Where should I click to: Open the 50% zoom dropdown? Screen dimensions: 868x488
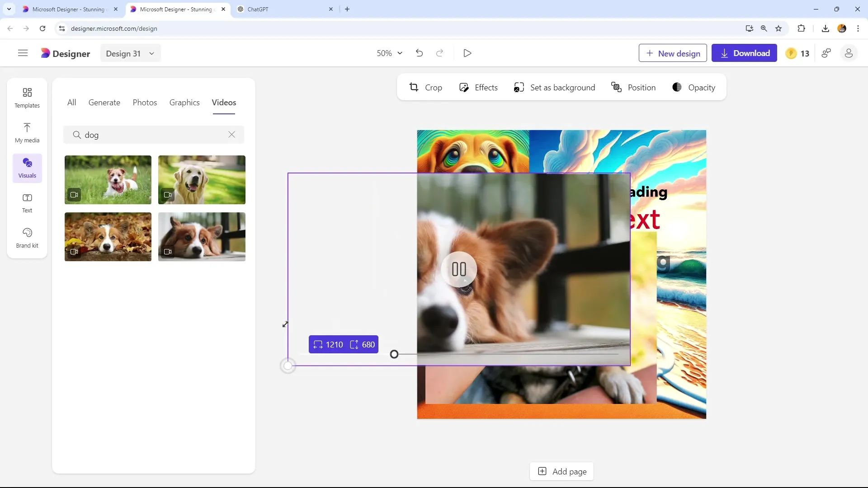pyautogui.click(x=389, y=53)
